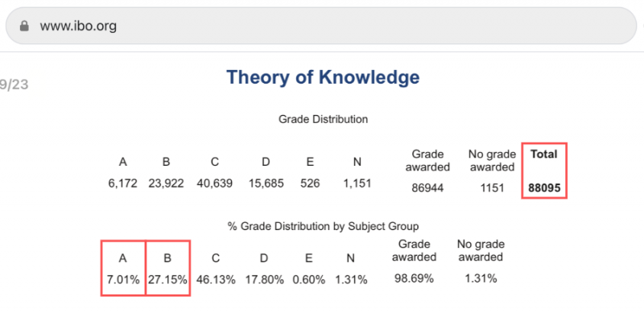
Task: Select the highlighted Total 88095 cell
Action: click(544, 171)
